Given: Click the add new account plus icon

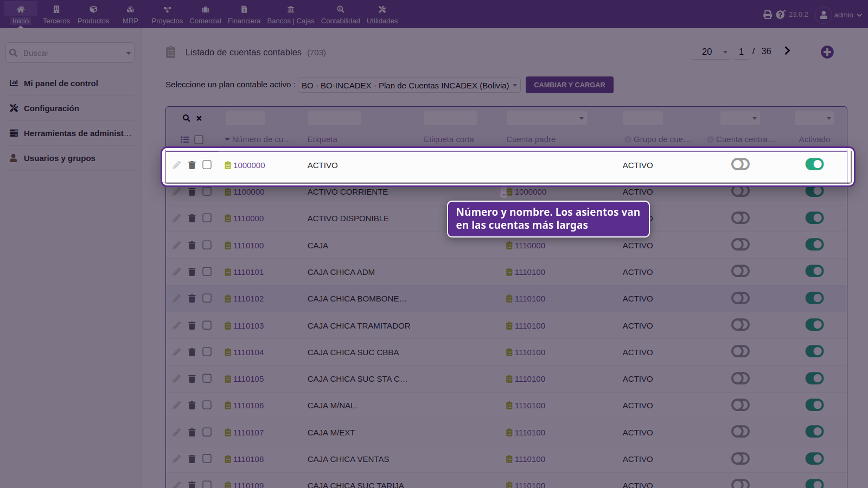Looking at the screenshot, I should point(827,52).
